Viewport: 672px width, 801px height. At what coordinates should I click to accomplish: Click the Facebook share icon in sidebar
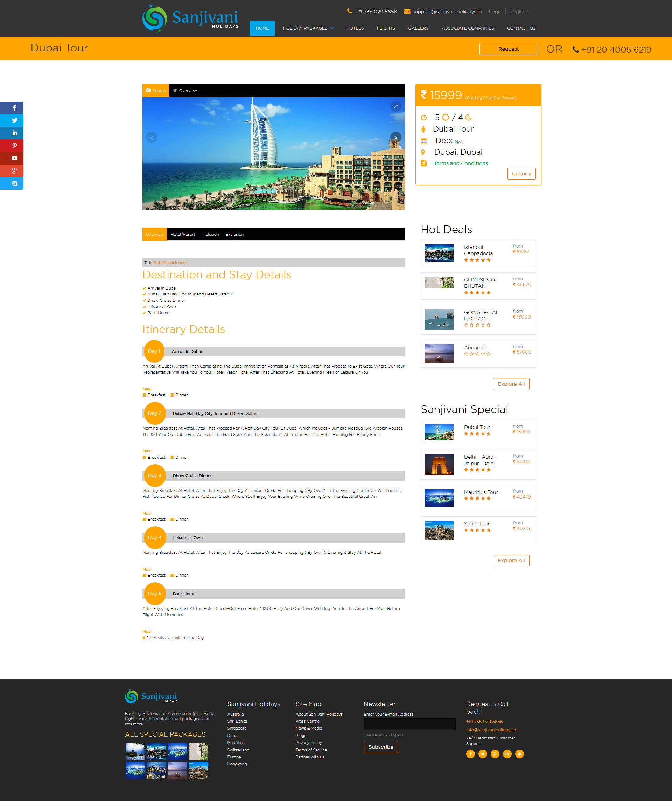point(14,108)
